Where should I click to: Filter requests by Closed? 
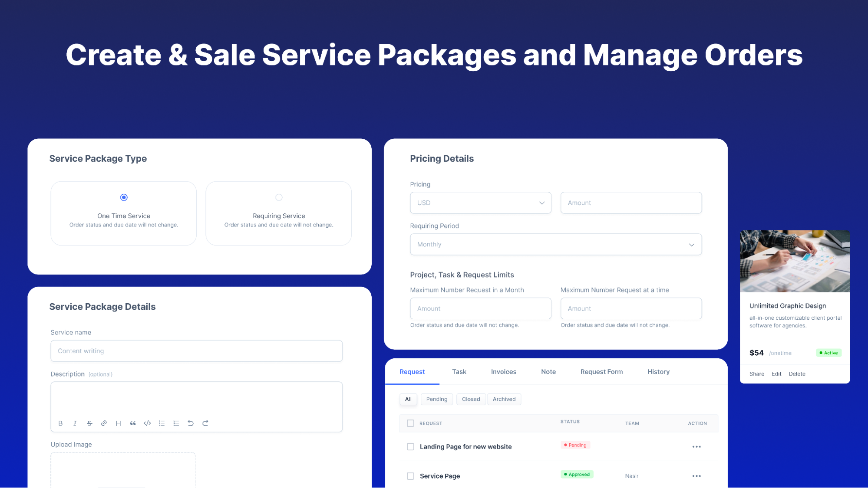(x=471, y=399)
